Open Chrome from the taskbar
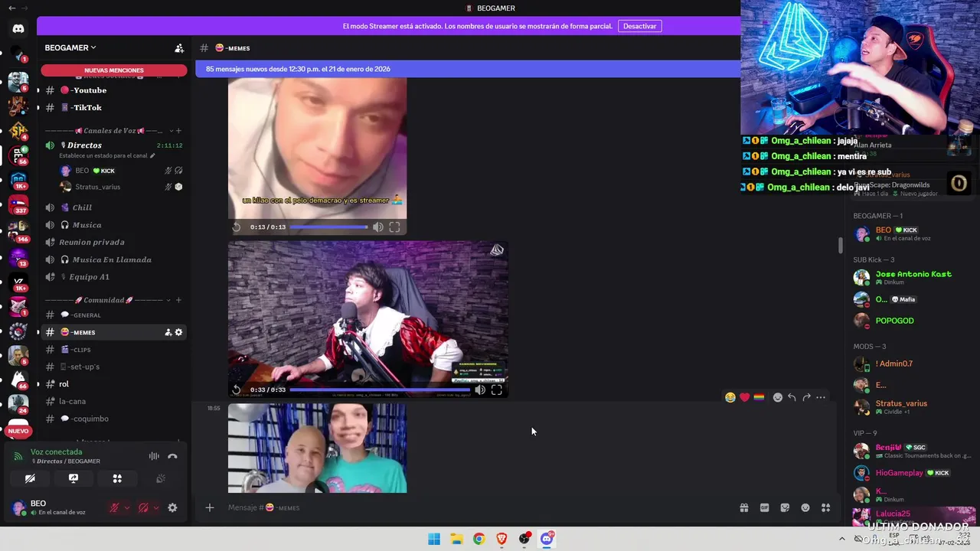Viewport: 980px width, 551px height. click(479, 539)
